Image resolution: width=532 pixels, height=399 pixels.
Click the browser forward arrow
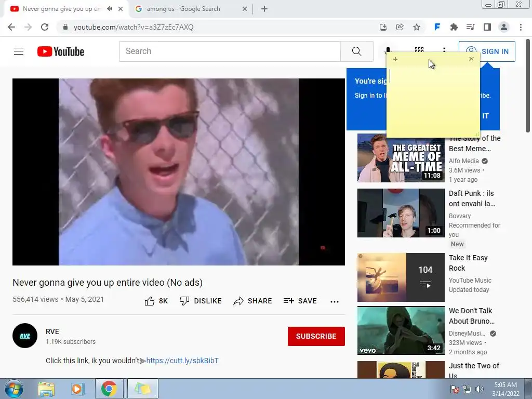point(28,27)
